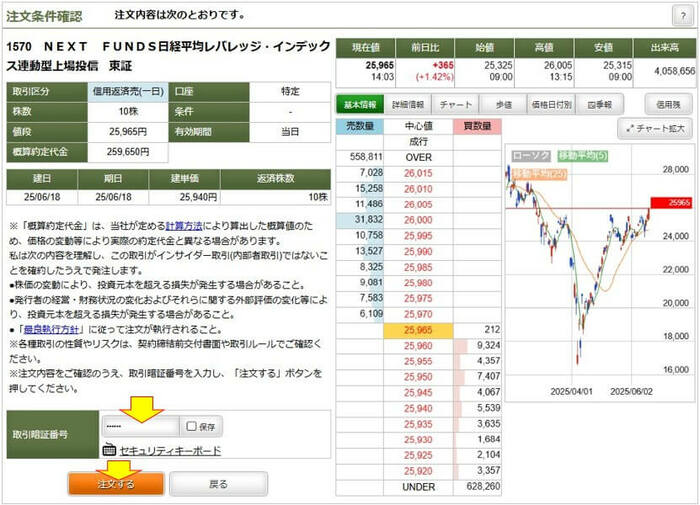
Task: Submit the order with 注文する
Action: point(116,484)
